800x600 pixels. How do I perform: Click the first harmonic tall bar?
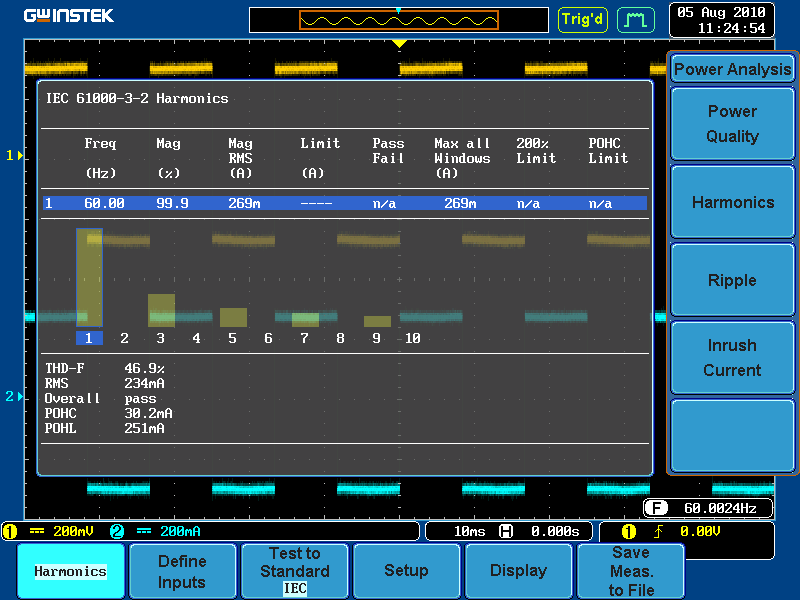[89, 278]
